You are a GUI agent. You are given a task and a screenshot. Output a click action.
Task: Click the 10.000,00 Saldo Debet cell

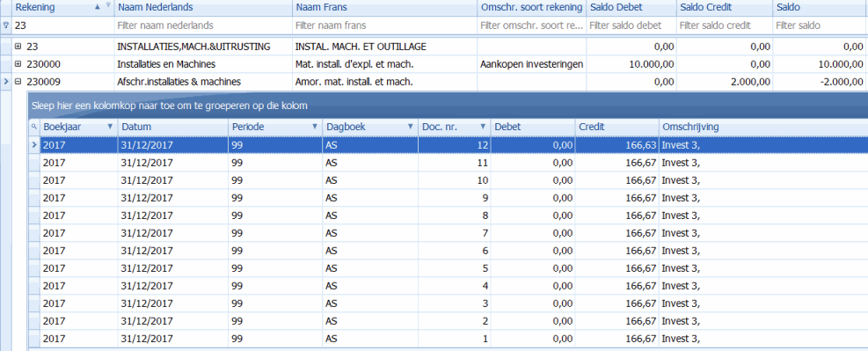coord(631,64)
